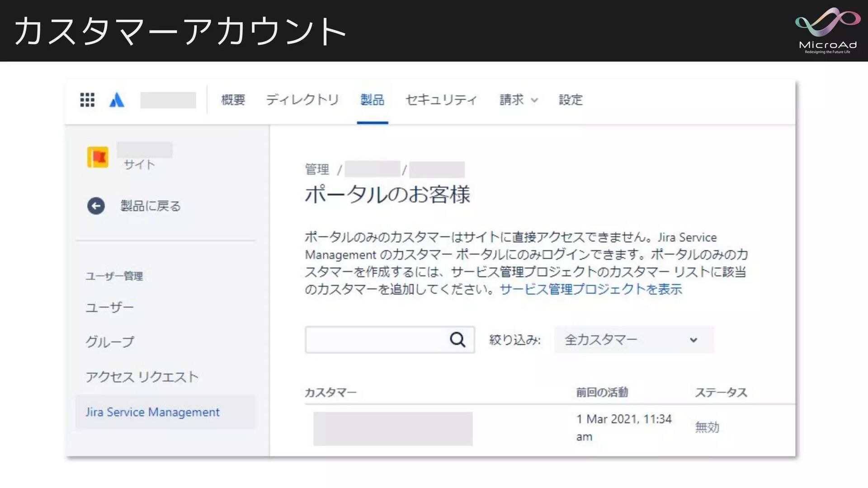
Task: Go to the セキュリティ tab
Action: [x=441, y=100]
